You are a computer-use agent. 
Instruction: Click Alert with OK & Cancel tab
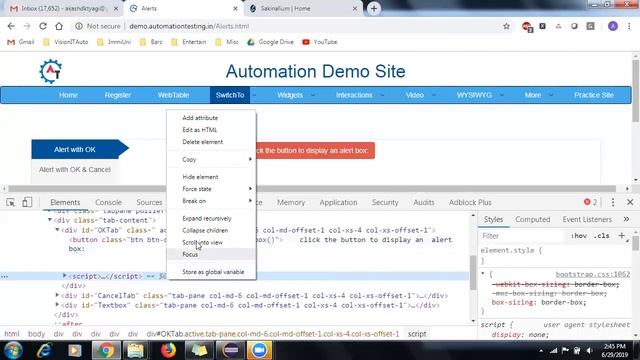tap(75, 169)
